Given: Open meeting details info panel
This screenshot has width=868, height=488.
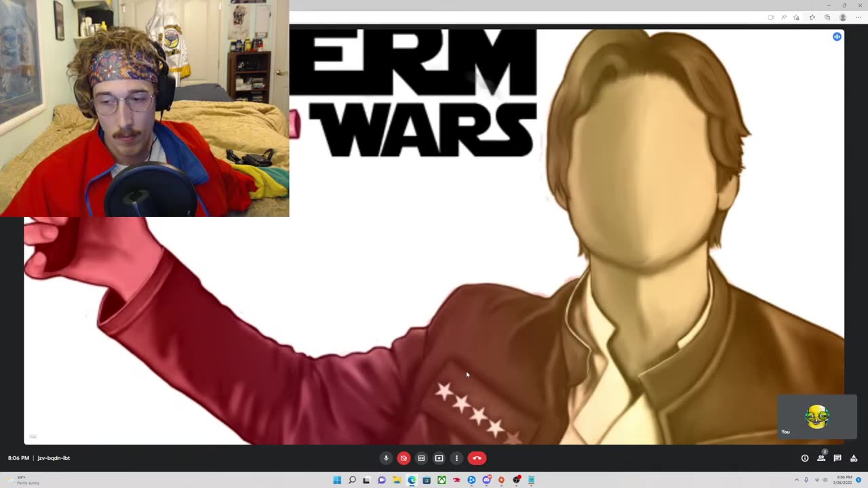Looking at the screenshot, I should (805, 458).
